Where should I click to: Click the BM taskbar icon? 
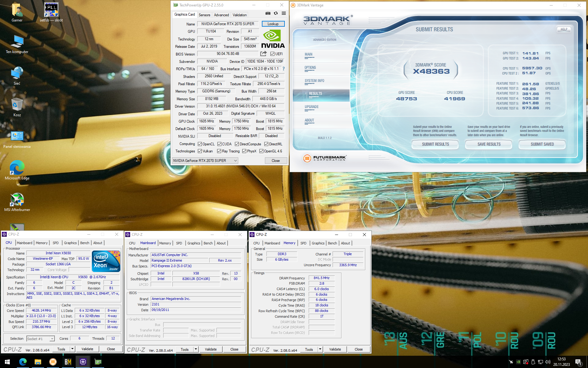click(x=68, y=362)
